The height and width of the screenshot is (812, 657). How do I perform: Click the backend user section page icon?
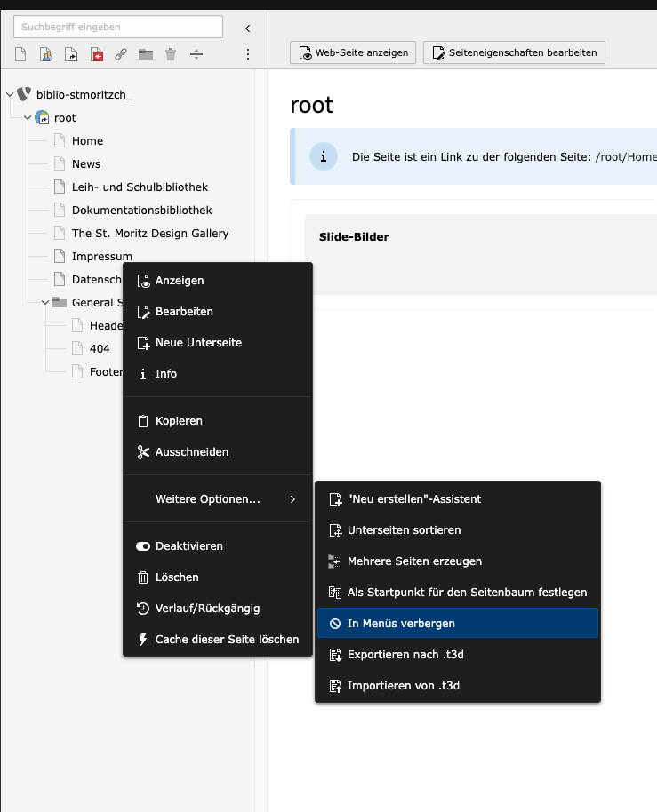[46, 55]
